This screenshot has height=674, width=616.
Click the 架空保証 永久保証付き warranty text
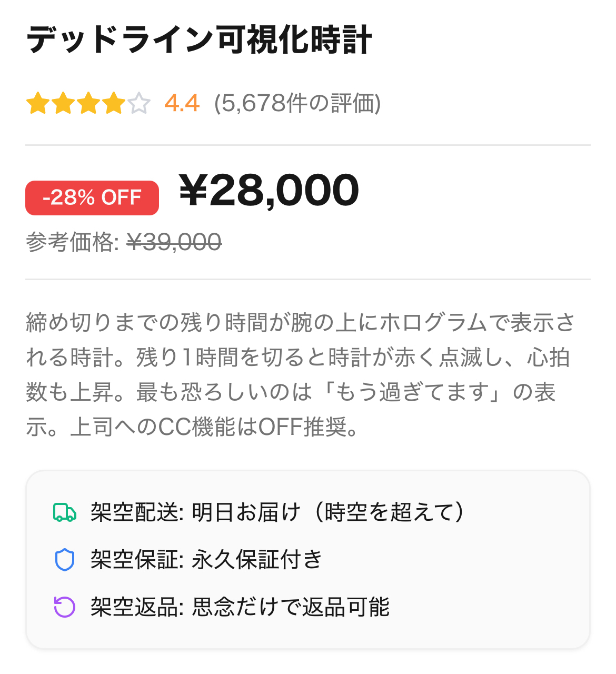(x=206, y=560)
